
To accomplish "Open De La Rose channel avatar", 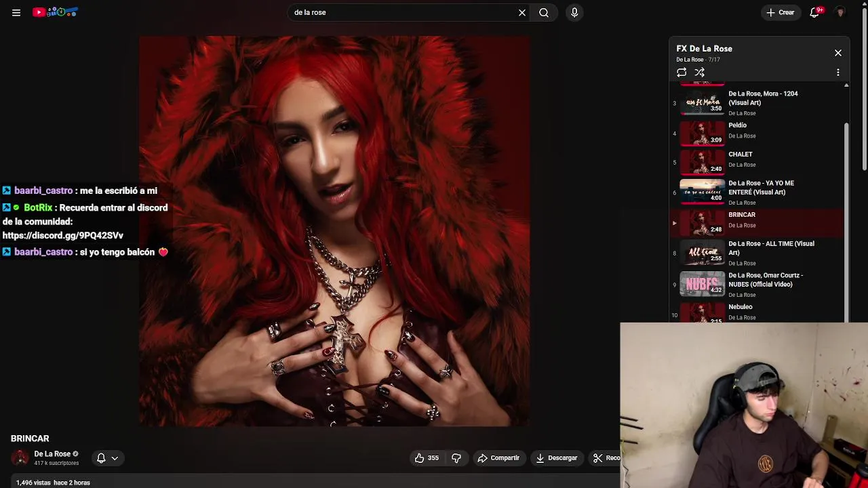I will pyautogui.click(x=20, y=458).
